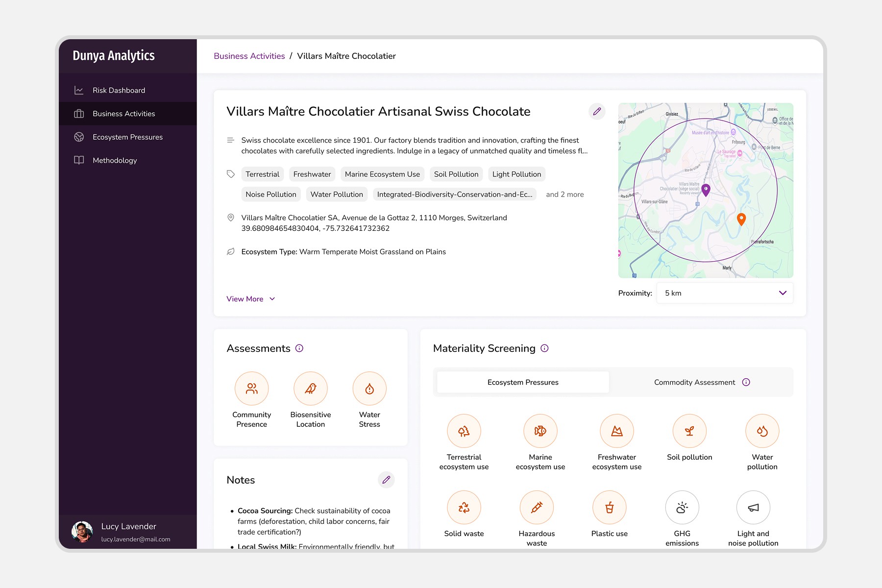Open the Risk Dashboard chart icon
The width and height of the screenshot is (882, 588).
tap(79, 90)
